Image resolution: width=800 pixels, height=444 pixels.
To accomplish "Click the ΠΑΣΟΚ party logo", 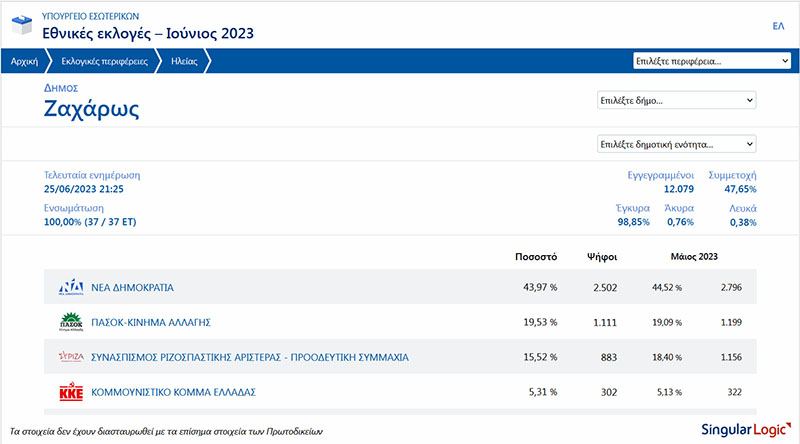I will (x=70, y=322).
